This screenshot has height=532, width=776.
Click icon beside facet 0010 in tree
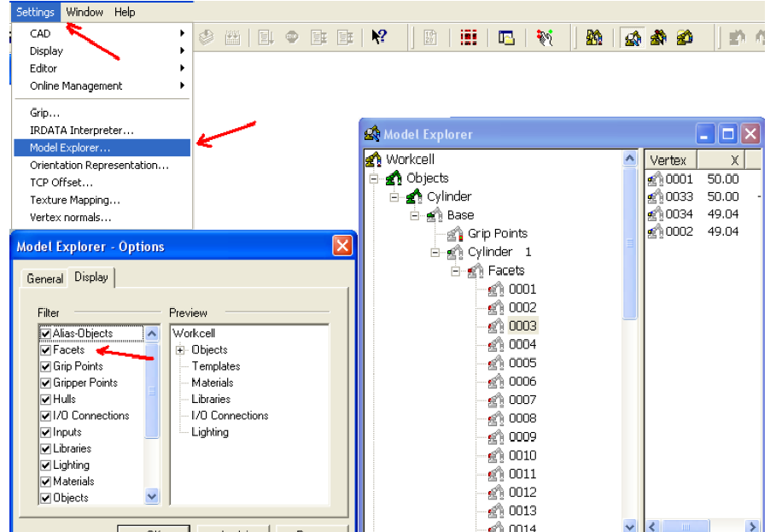(496, 455)
